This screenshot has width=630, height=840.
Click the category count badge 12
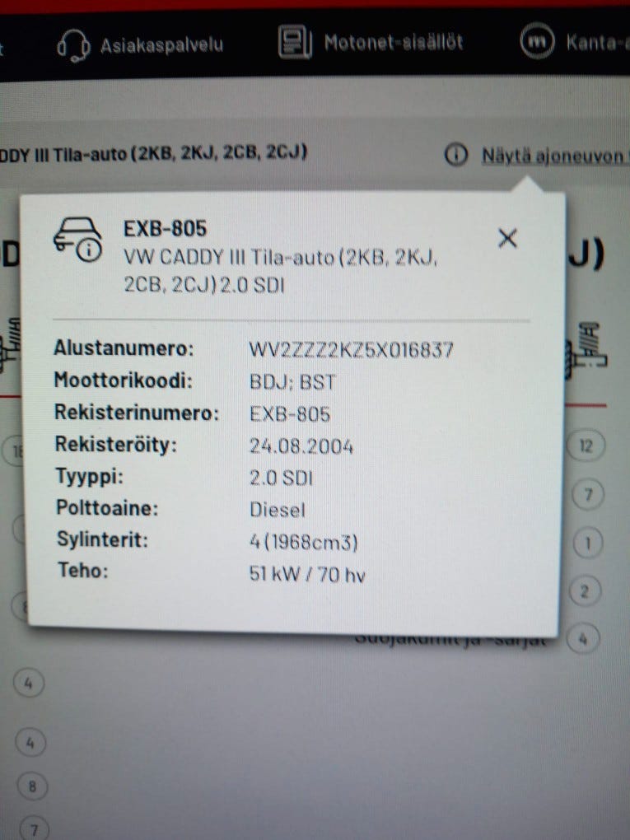(586, 446)
